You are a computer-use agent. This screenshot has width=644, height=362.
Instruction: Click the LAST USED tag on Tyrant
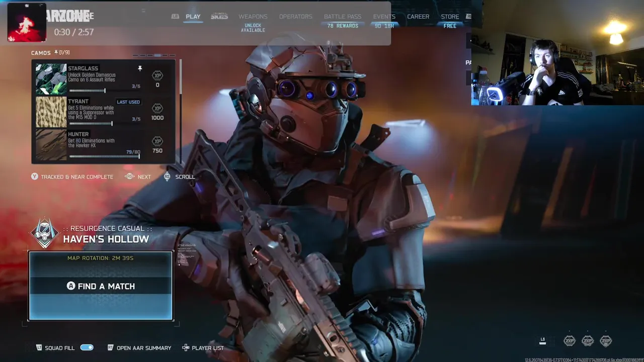[128, 102]
